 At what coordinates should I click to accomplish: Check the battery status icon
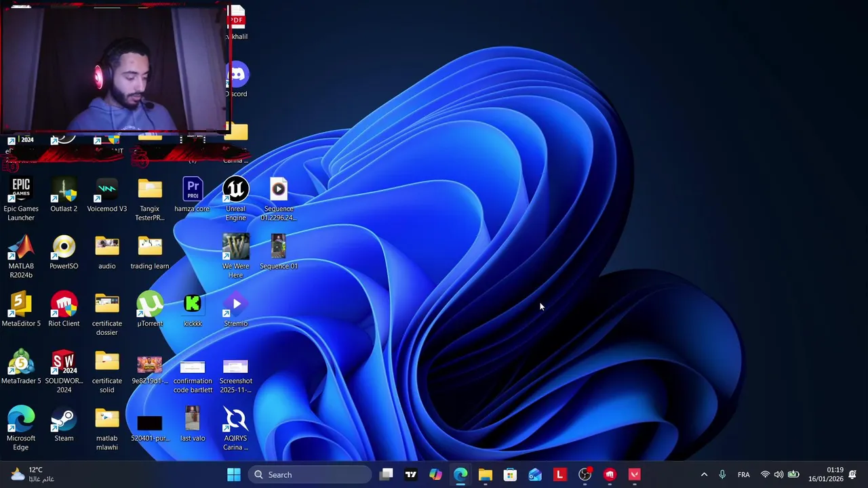[x=793, y=474]
